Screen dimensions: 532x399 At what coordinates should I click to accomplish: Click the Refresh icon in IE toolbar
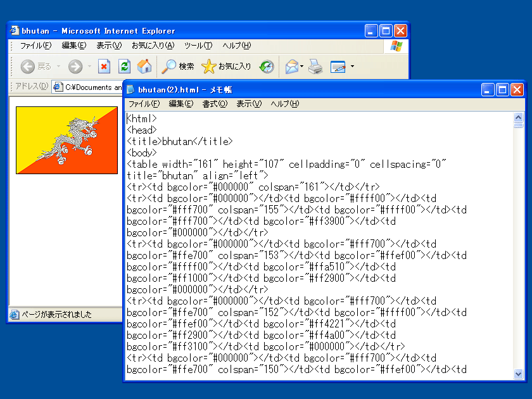point(125,66)
